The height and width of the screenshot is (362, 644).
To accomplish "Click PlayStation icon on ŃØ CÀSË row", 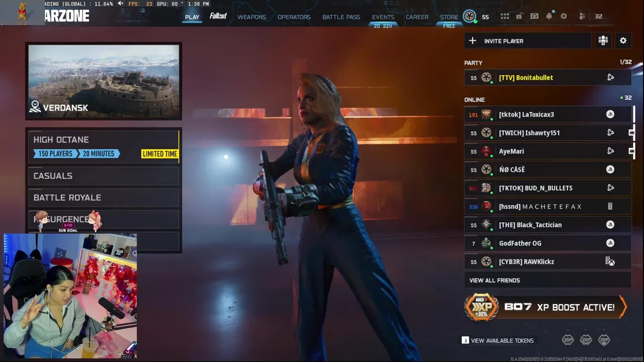I will 610,169.
